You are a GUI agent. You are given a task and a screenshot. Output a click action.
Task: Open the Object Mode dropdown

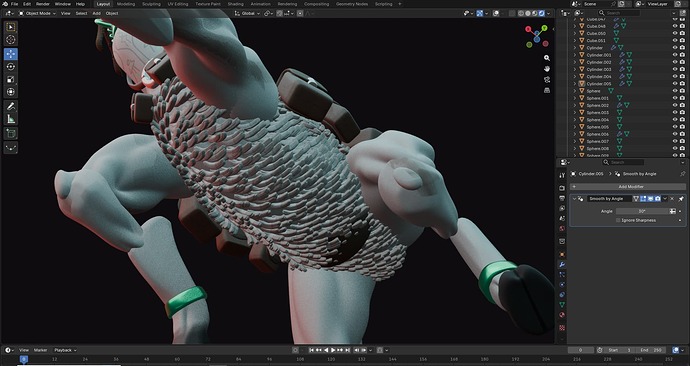(x=37, y=13)
